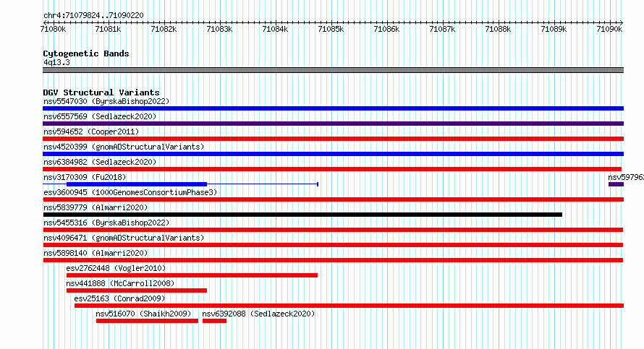Select the short red bar for nsv6392088
This screenshot has height=349, width=644.
coord(214,321)
